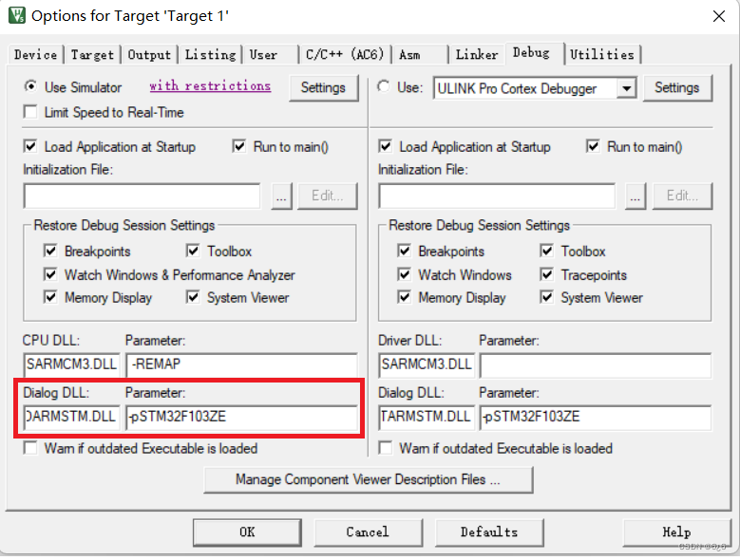Confirm with the OK button
Image resolution: width=740 pixels, height=560 pixels.
click(x=247, y=532)
